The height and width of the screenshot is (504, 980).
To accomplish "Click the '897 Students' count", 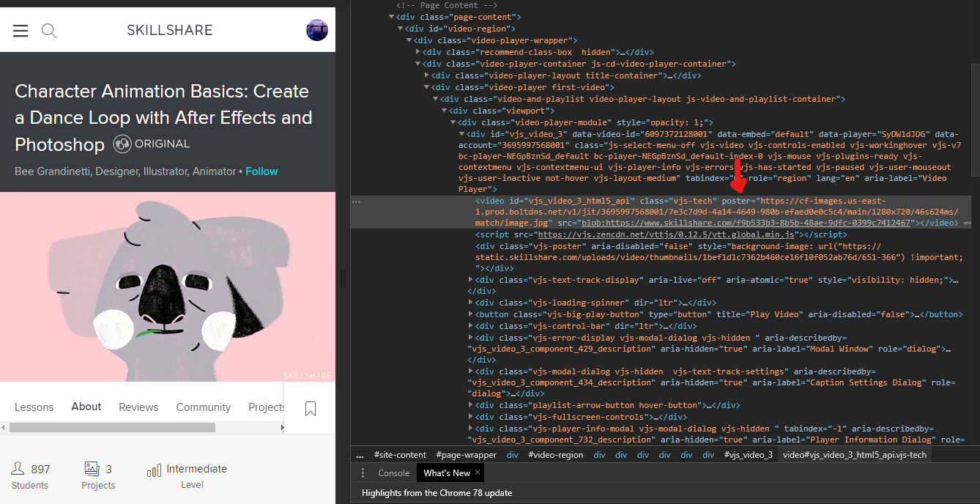I will (31, 476).
